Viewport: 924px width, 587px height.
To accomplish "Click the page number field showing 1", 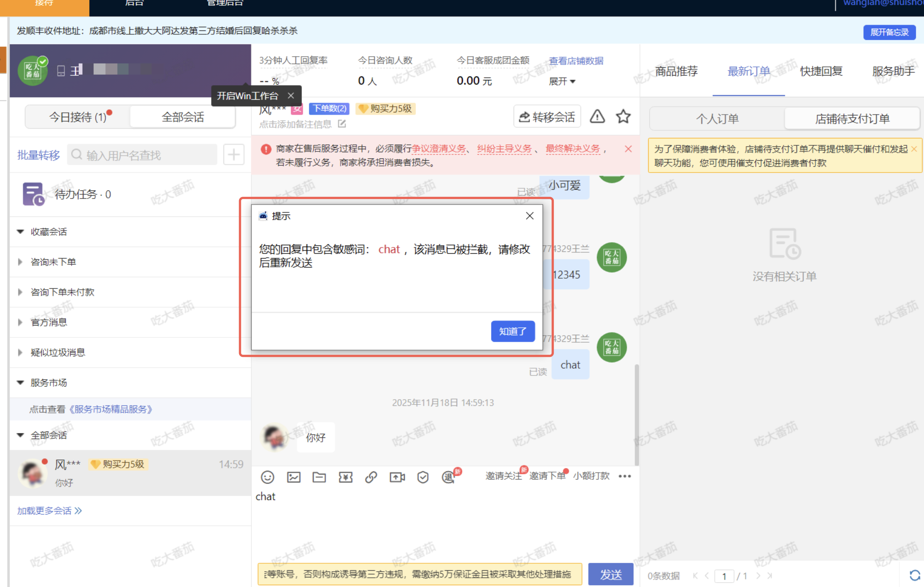I will pyautogui.click(x=724, y=576).
